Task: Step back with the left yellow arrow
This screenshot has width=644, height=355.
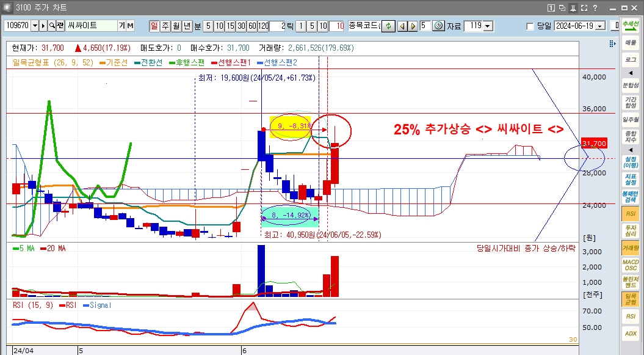Action: [x=402, y=26]
